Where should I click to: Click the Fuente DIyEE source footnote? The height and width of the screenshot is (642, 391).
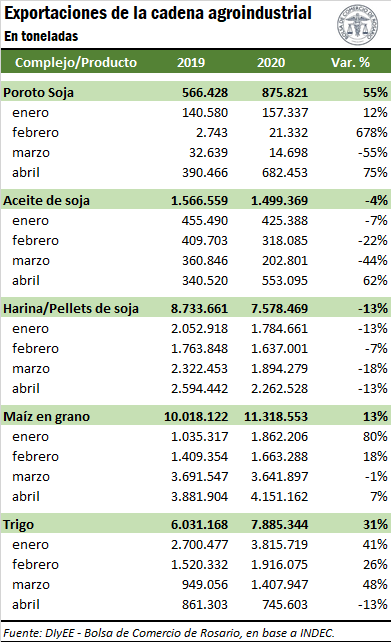pyautogui.click(x=169, y=633)
